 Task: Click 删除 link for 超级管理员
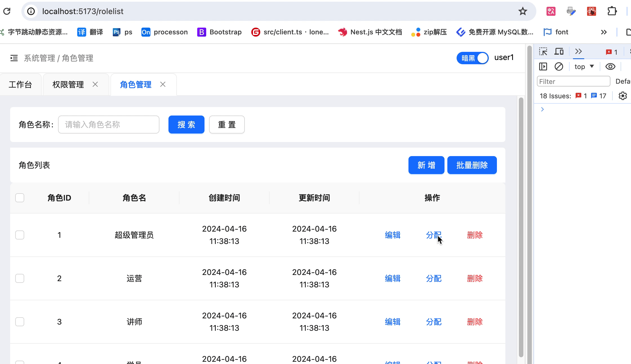pos(475,235)
